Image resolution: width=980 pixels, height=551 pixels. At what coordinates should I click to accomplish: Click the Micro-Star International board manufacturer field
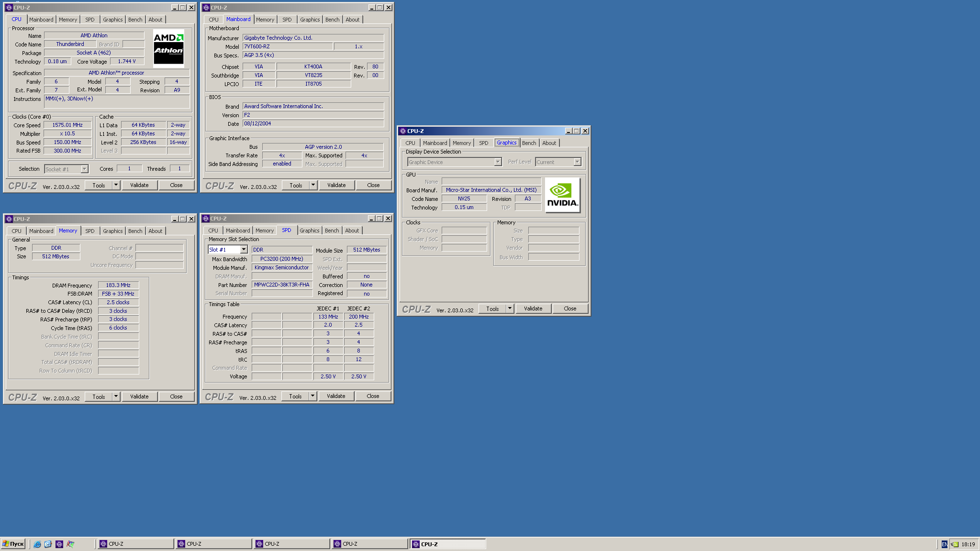[491, 190]
